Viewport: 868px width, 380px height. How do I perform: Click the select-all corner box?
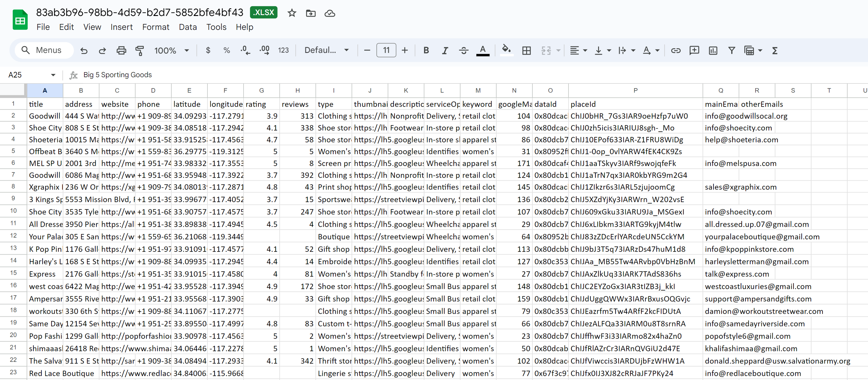(x=13, y=90)
